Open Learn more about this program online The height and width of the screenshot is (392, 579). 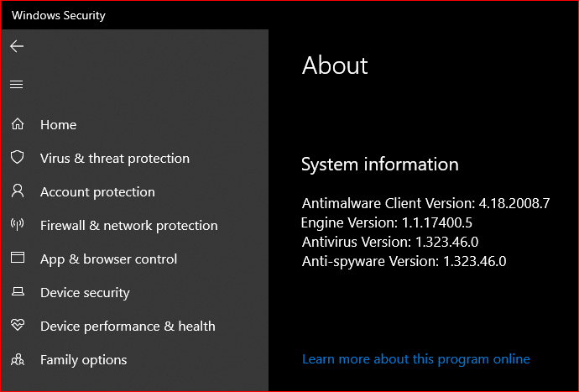pyautogui.click(x=415, y=359)
